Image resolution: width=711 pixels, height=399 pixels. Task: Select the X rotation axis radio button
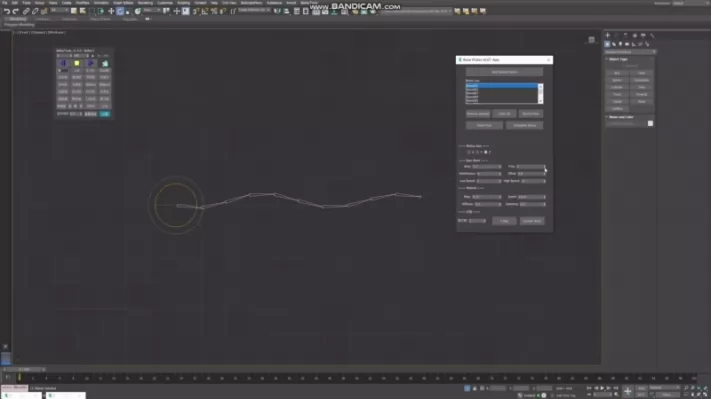coord(469,152)
